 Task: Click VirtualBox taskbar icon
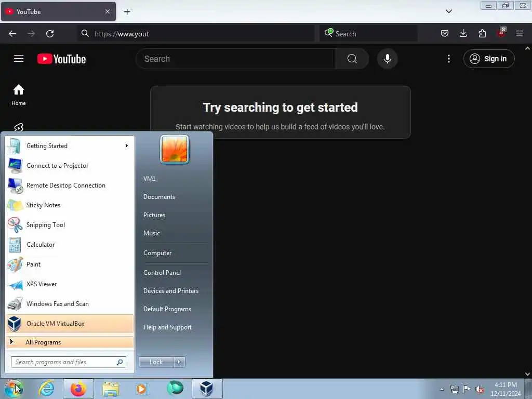[x=207, y=389]
